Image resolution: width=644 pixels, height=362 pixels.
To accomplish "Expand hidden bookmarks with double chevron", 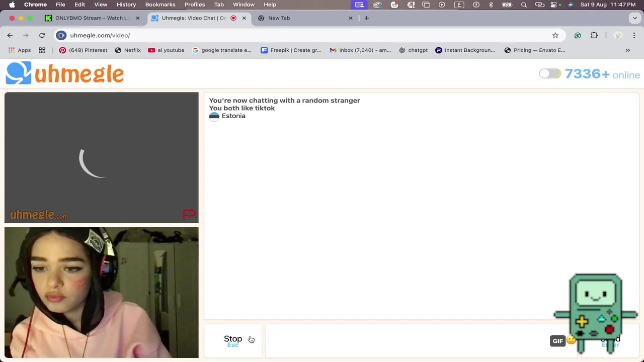I will (627, 50).
